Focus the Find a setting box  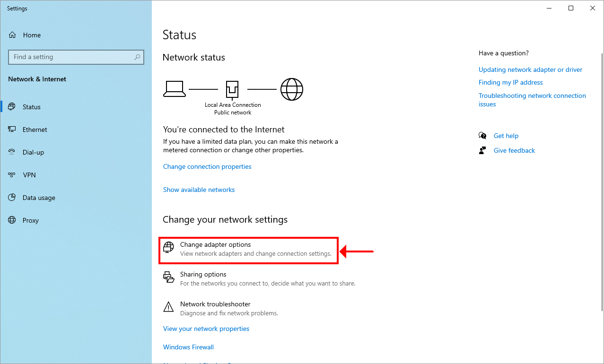pos(71,57)
